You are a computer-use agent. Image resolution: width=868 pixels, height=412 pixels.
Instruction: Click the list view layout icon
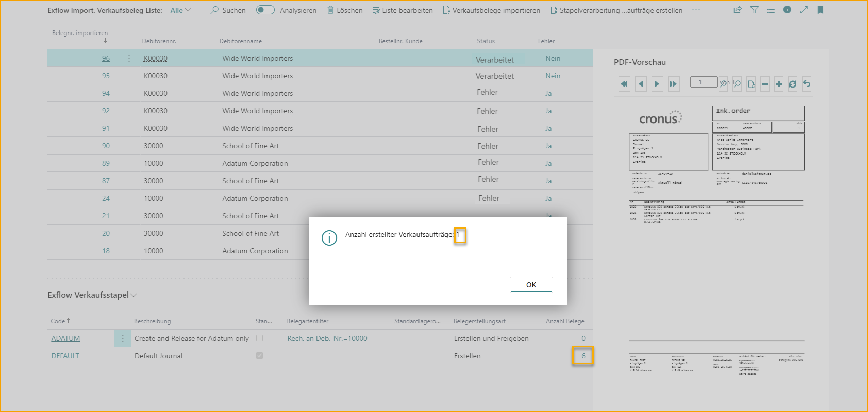click(x=771, y=10)
